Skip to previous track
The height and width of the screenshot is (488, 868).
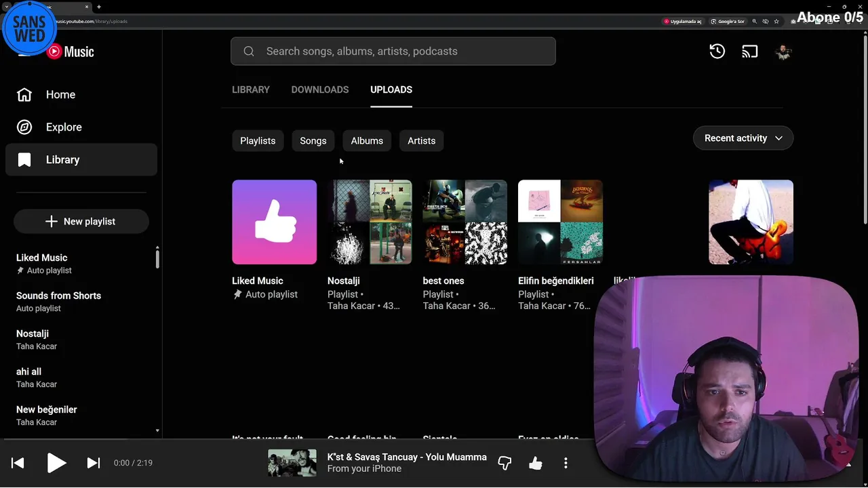tap(18, 463)
